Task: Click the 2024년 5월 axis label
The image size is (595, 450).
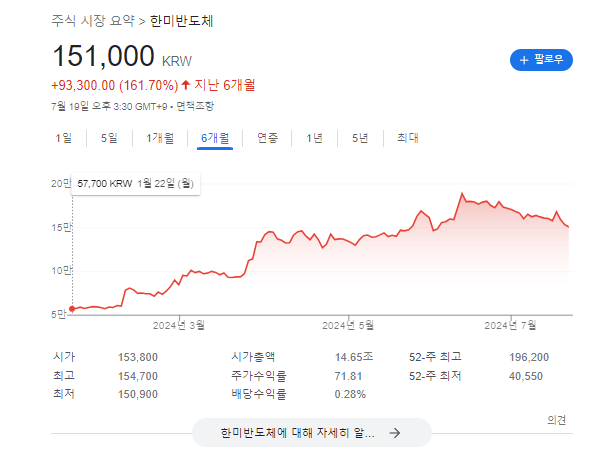Action: tap(348, 325)
